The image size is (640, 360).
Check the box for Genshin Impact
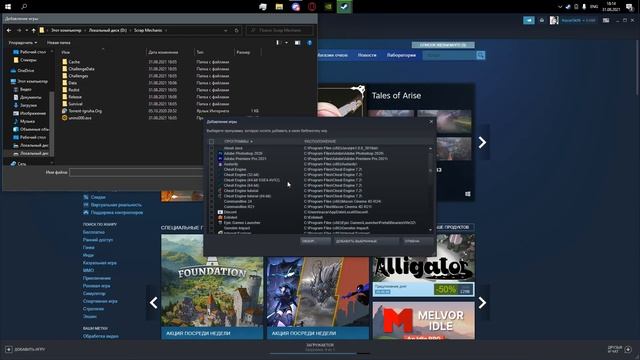coord(211,228)
